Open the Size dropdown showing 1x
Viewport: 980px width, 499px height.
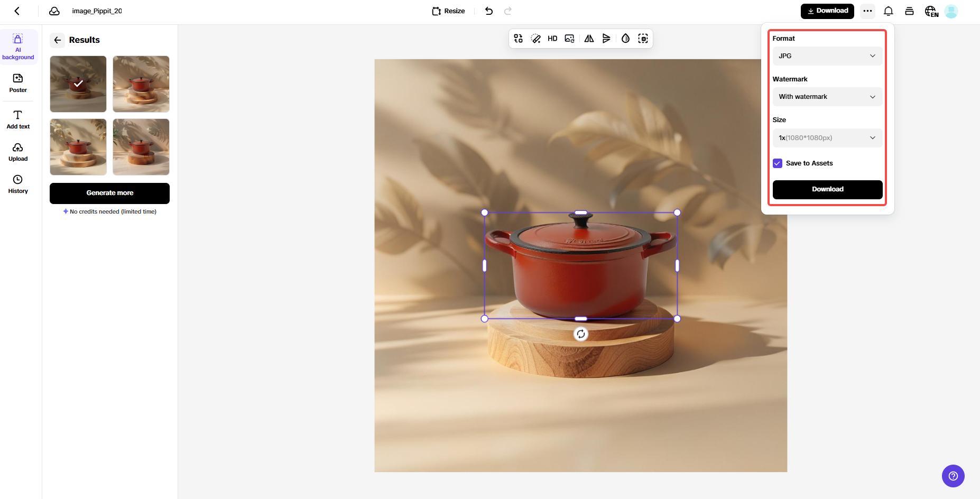(x=827, y=138)
